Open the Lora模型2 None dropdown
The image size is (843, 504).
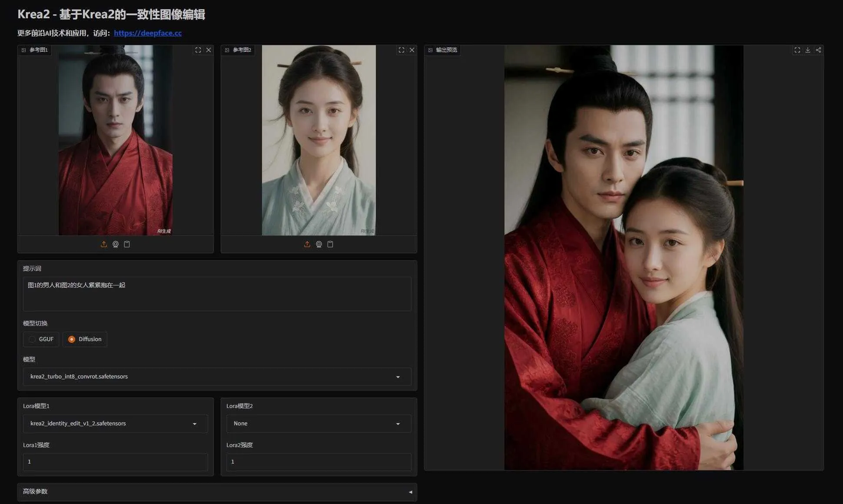[x=319, y=424]
